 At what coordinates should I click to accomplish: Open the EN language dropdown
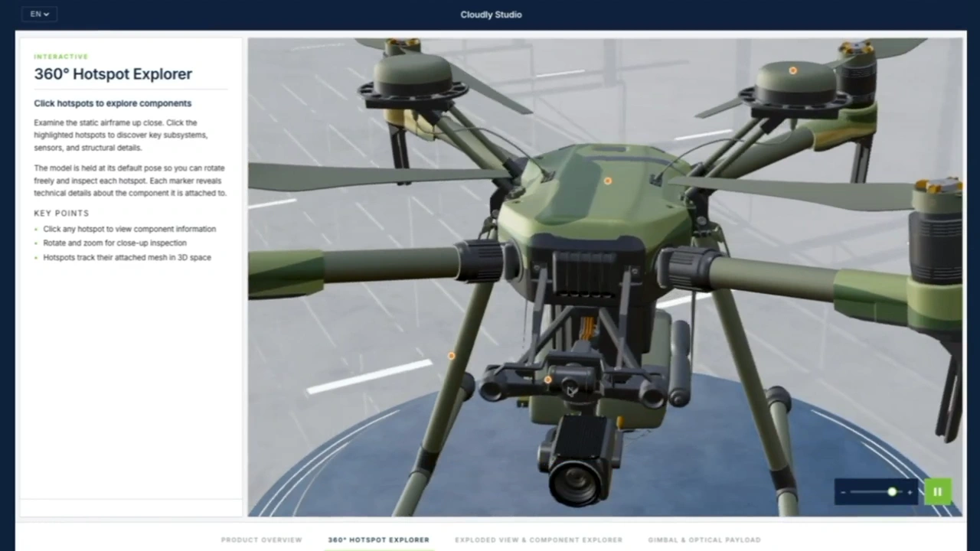pos(39,14)
